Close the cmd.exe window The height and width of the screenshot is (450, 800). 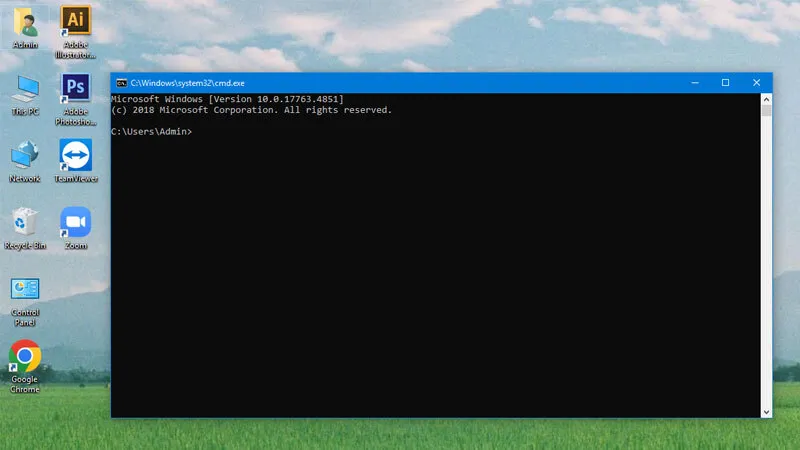(x=756, y=83)
